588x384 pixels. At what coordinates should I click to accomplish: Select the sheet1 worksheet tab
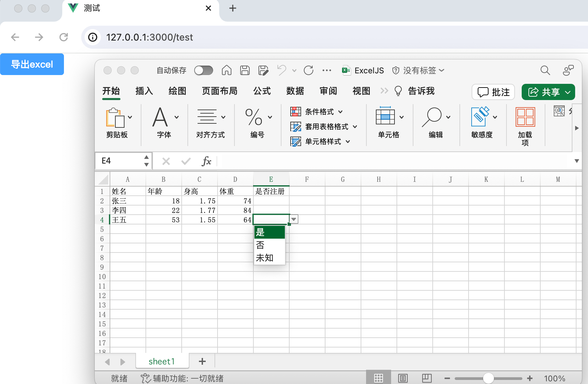162,361
